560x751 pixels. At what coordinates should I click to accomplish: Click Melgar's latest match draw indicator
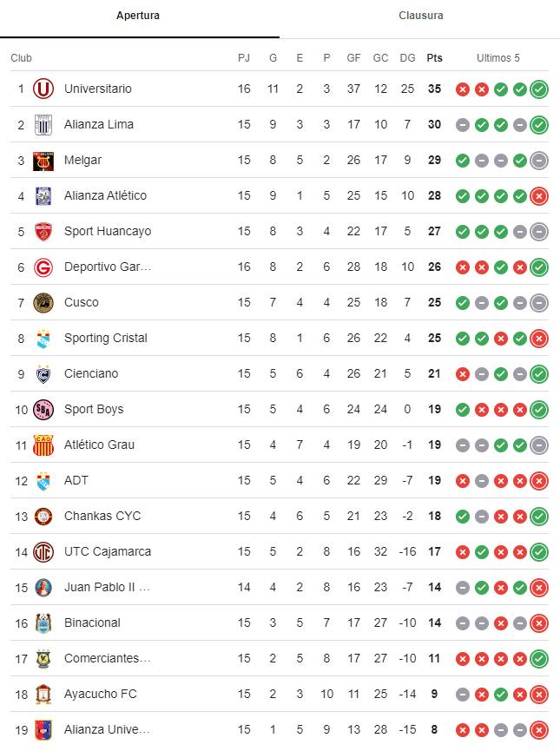[x=539, y=161]
